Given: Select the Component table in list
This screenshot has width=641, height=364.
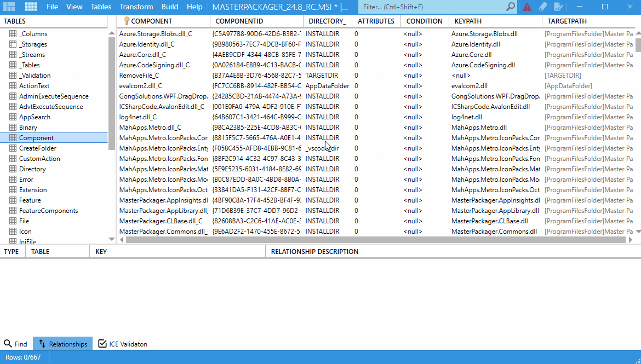Looking at the screenshot, I should (x=54, y=138).
